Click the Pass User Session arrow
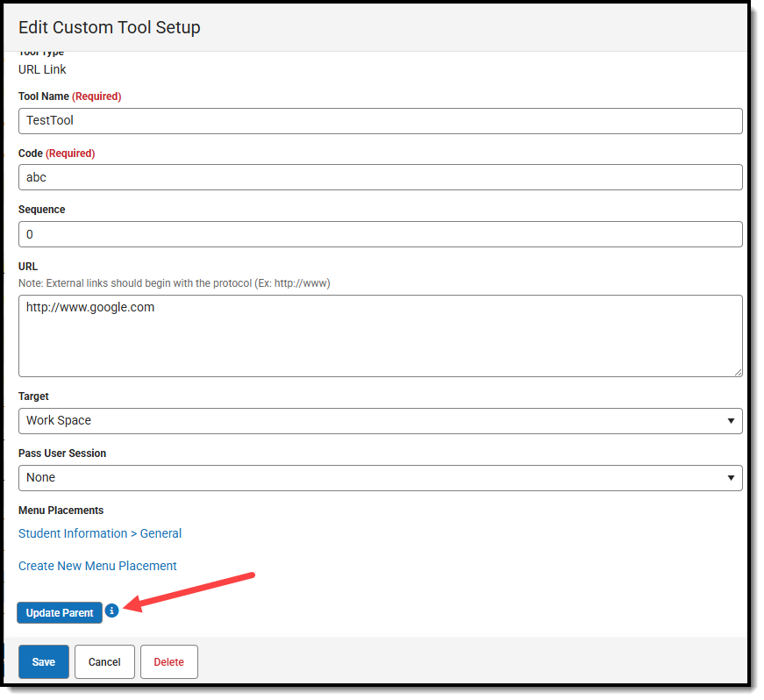 [731, 477]
